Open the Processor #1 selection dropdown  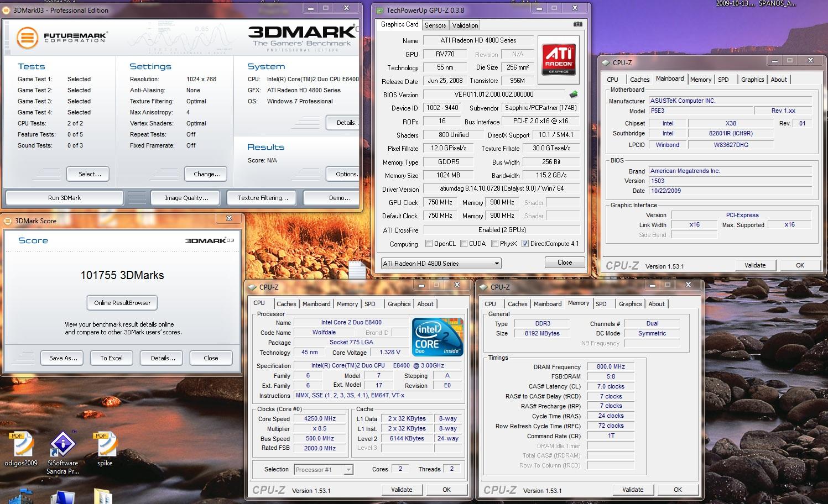pos(323,470)
